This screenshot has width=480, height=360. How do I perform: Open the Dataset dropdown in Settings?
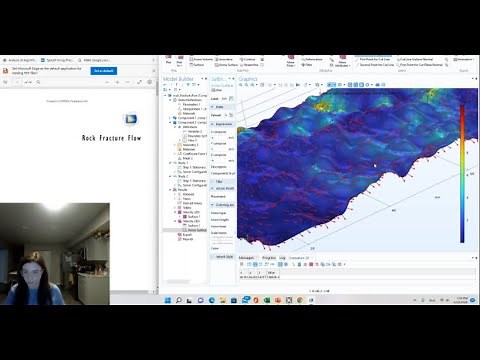(226, 115)
